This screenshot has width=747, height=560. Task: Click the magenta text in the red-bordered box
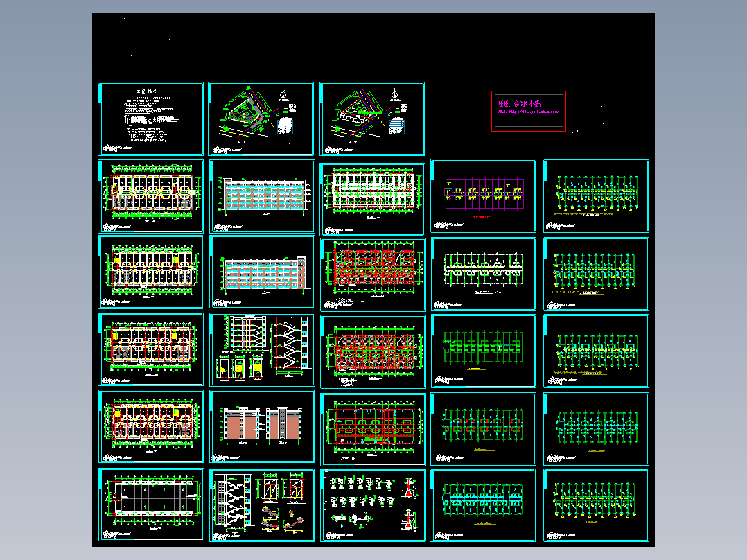(529, 107)
